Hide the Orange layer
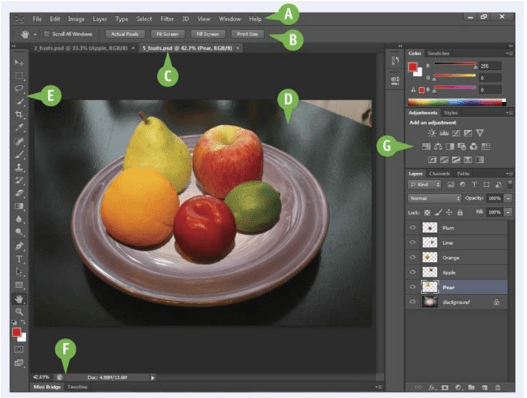Screen dimensions: 527x398 click(x=412, y=257)
